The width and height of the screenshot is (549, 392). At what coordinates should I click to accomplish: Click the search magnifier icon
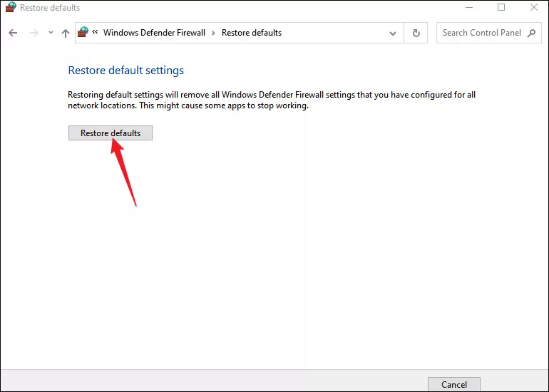coord(531,33)
